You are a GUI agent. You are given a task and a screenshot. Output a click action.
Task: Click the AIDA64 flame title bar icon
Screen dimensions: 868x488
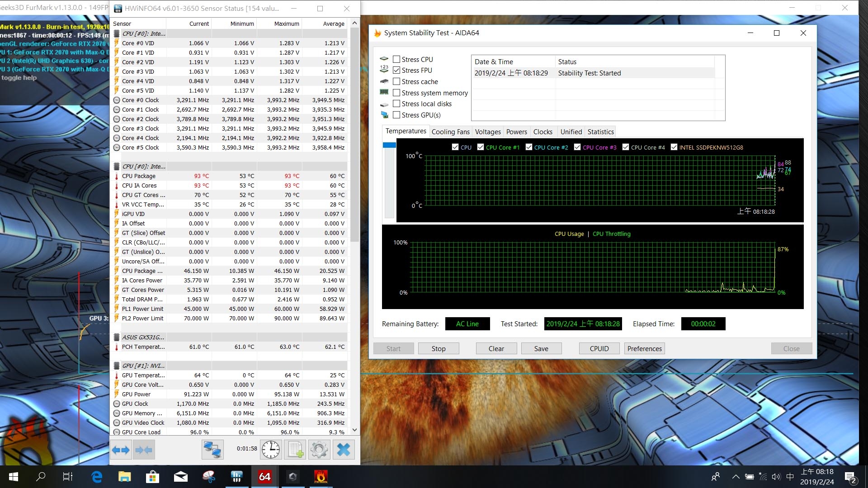tap(377, 33)
